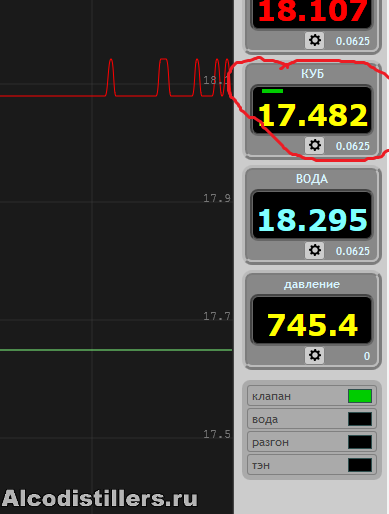Toggle the клапан indicator

click(x=360, y=396)
